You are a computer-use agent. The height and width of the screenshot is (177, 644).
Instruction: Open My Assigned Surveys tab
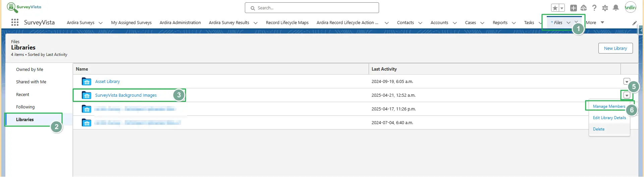click(131, 23)
